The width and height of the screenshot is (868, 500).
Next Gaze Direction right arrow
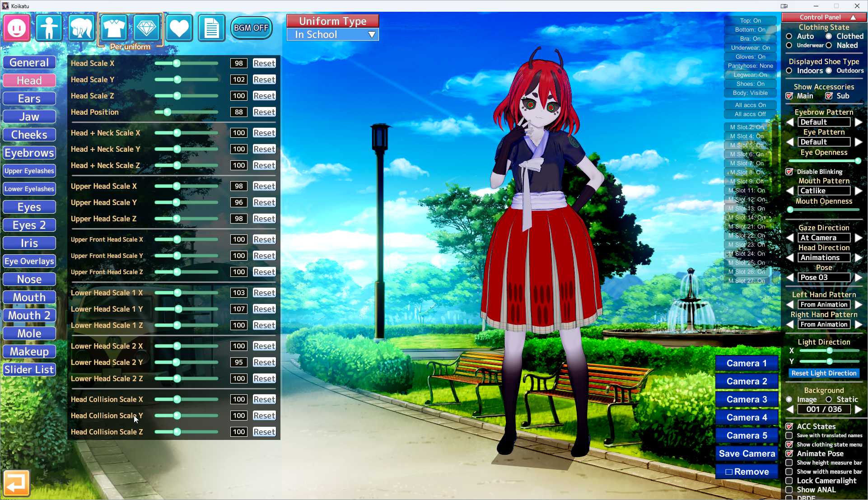[x=859, y=238]
